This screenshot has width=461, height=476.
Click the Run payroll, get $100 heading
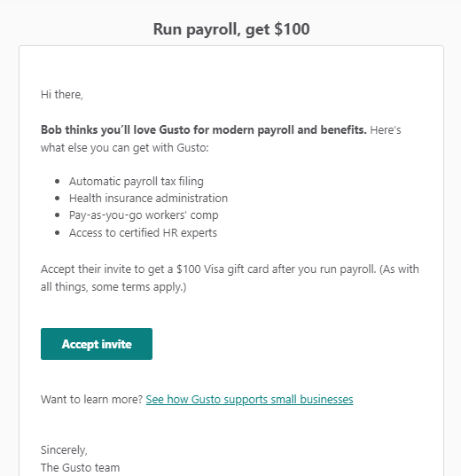point(231,29)
